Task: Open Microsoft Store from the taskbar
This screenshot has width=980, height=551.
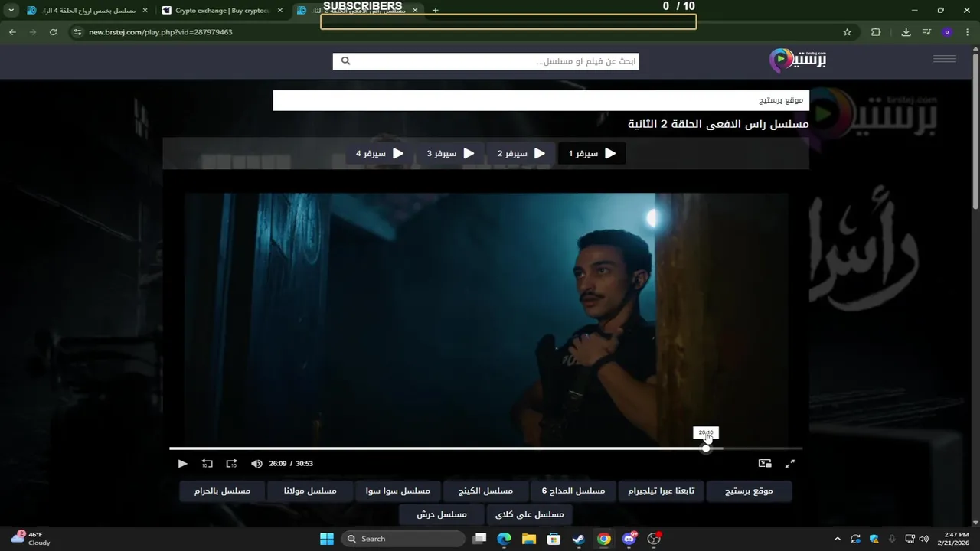Action: click(554, 539)
